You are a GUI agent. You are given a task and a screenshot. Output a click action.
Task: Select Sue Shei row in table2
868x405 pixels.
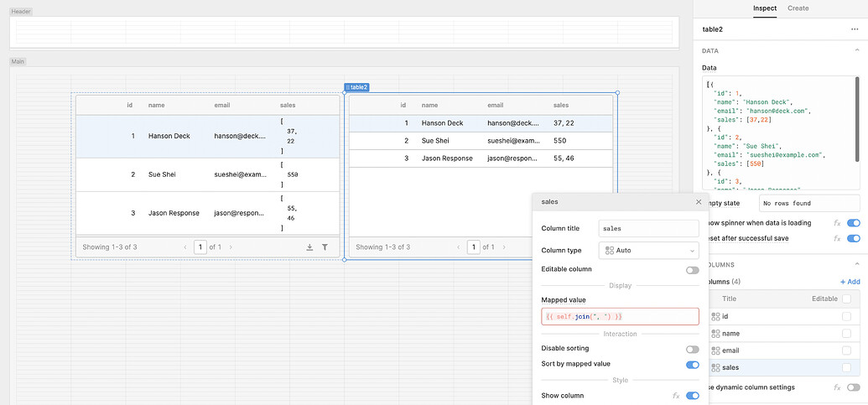tap(481, 141)
